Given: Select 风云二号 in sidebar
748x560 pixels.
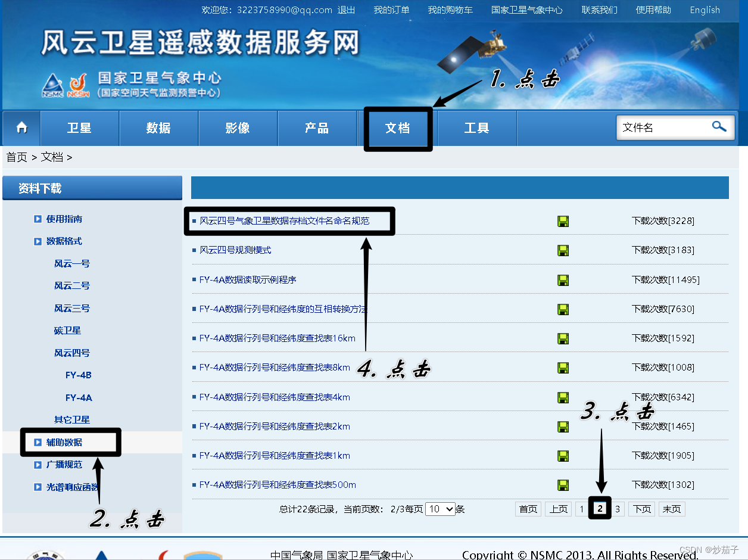Looking at the screenshot, I should point(72,286).
